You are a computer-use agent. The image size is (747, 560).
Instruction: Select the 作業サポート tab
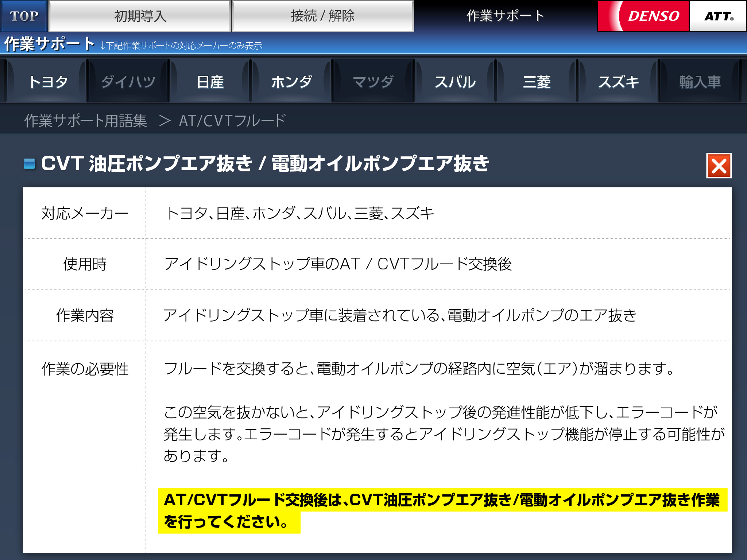coord(505,16)
